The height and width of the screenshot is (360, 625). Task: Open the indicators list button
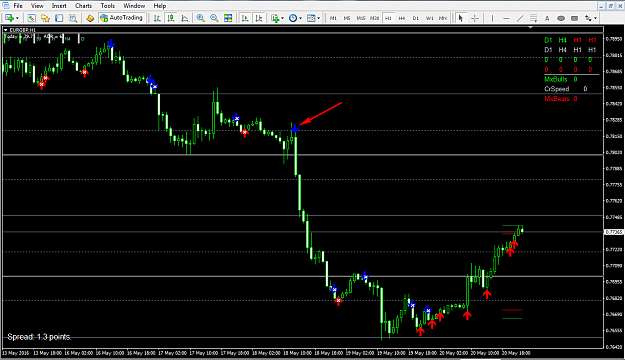[275, 18]
